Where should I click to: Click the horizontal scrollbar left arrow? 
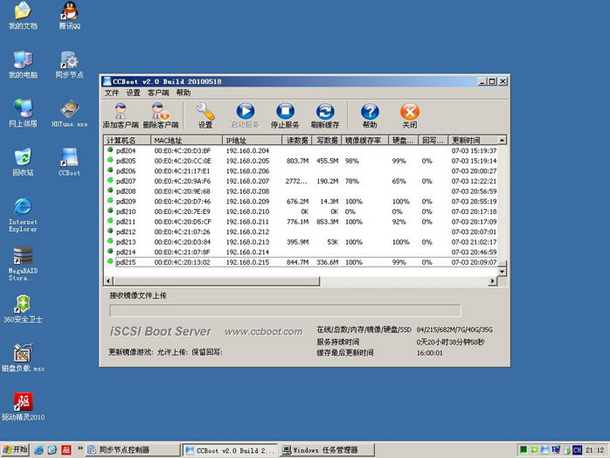[x=109, y=281]
